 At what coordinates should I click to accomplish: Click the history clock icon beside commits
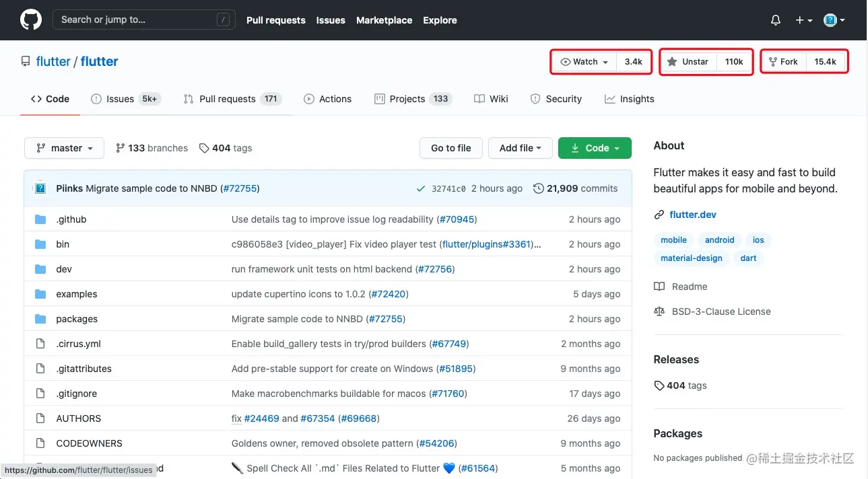click(538, 188)
